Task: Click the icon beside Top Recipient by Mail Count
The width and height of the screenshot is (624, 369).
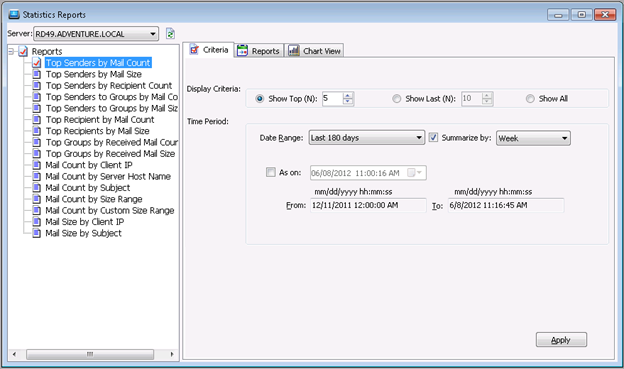Action: [x=37, y=119]
